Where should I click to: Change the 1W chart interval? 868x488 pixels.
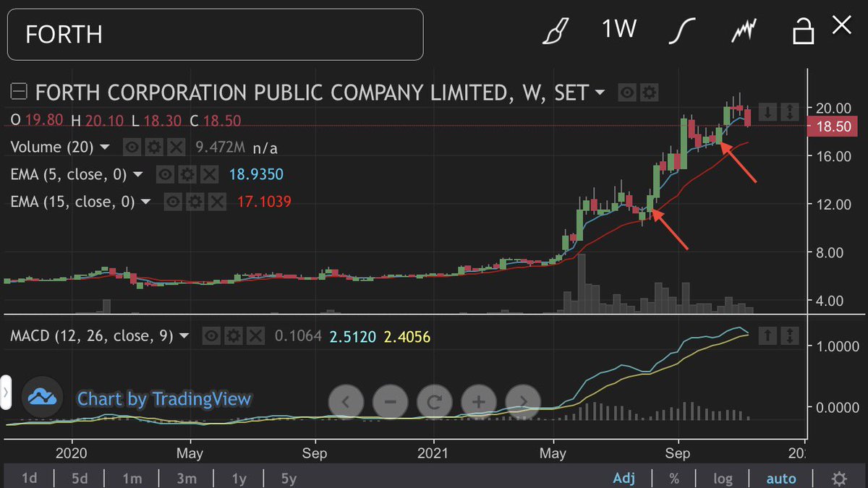point(618,30)
